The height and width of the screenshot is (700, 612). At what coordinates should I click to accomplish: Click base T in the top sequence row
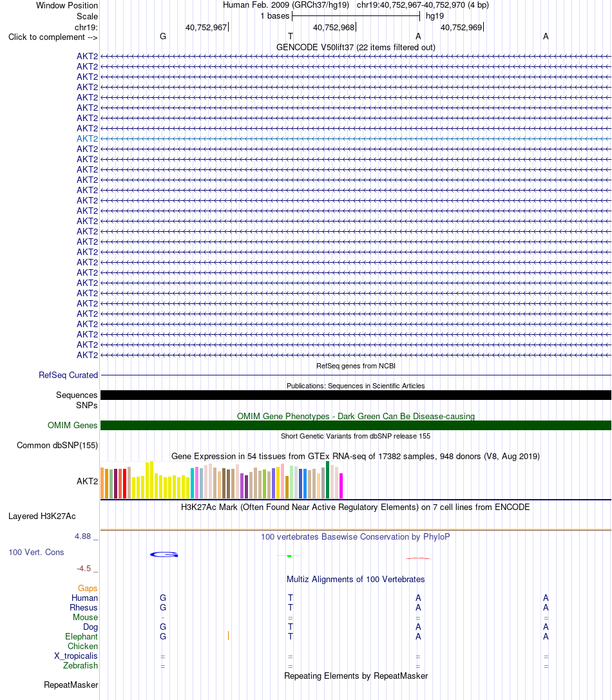(x=291, y=37)
